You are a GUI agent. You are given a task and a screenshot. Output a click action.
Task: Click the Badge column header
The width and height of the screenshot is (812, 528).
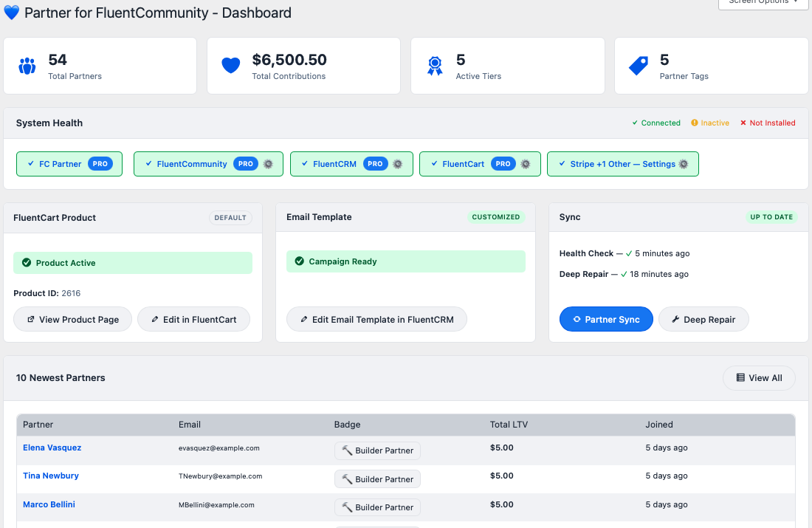347,425
